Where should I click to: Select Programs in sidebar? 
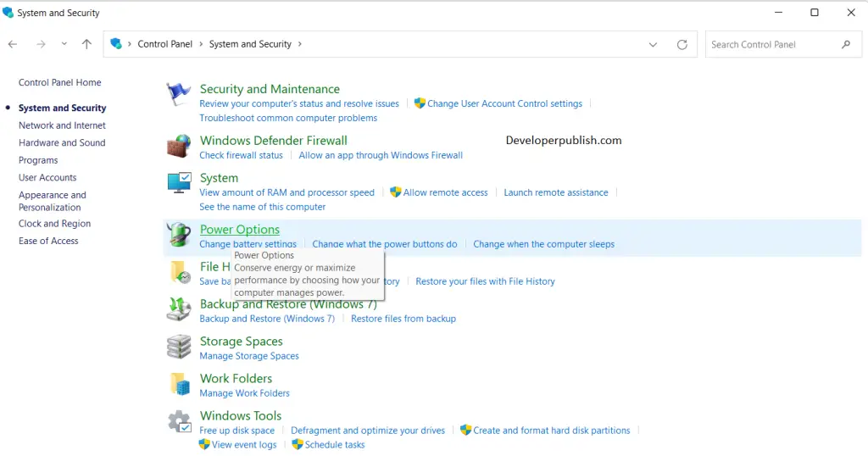click(x=38, y=160)
